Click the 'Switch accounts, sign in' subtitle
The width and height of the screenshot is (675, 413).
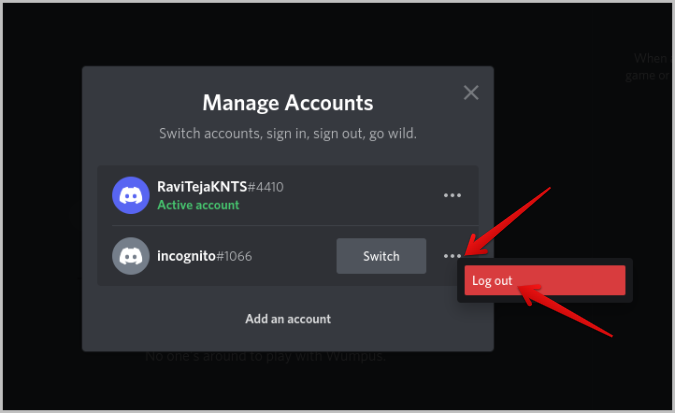coord(288,134)
